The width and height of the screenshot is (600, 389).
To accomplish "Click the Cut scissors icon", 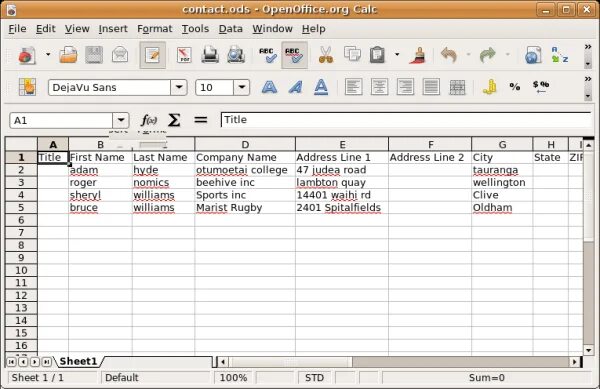I will [x=326, y=55].
